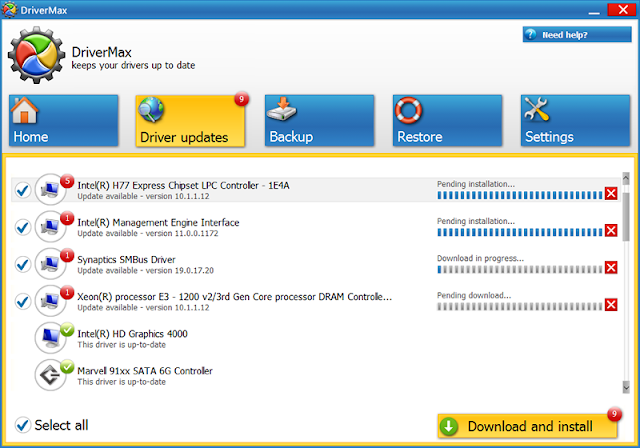Viewport: 640px width, 448px height.
Task: Click the green download arrow icon
Action: tap(449, 426)
